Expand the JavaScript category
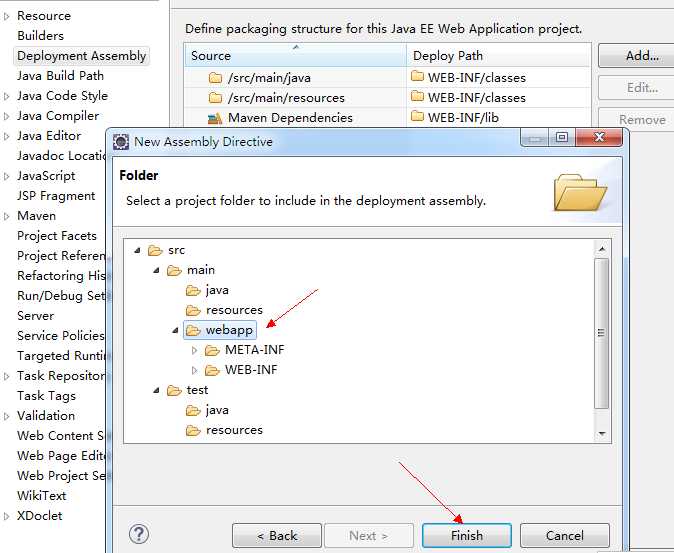 pos(6,176)
